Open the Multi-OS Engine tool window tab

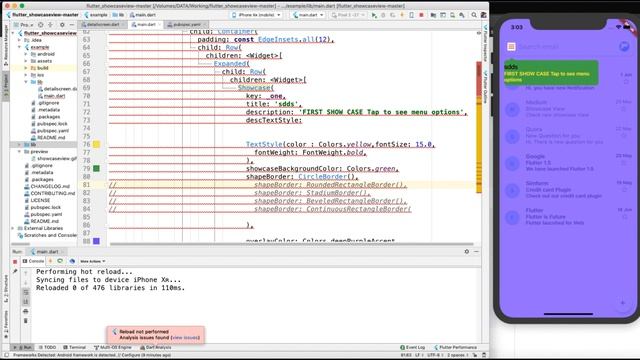click(113, 347)
